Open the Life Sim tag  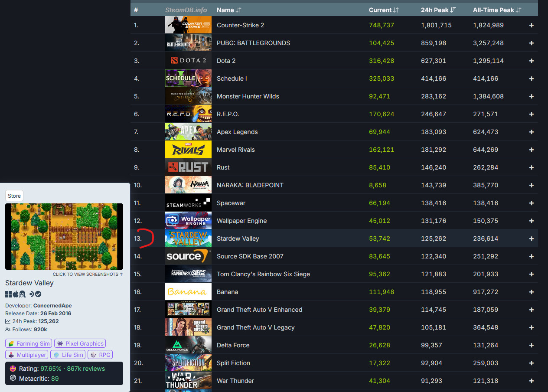pos(68,355)
